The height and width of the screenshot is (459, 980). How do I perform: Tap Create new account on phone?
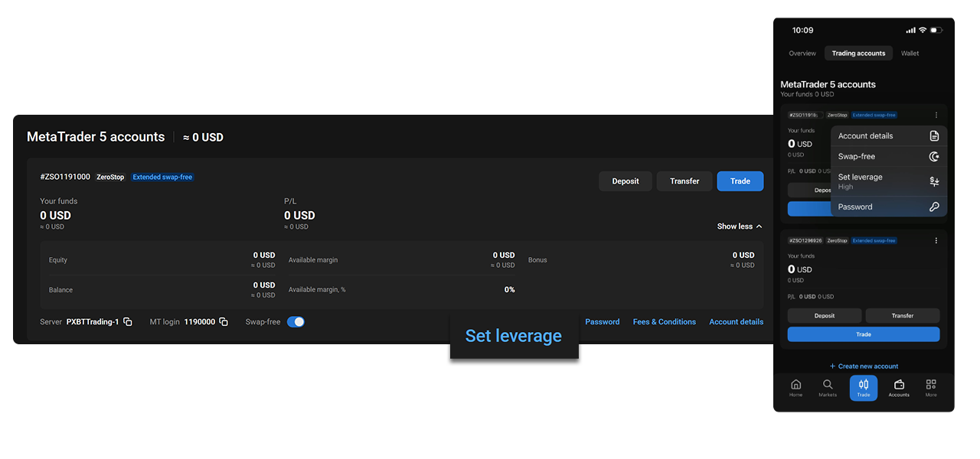point(864,366)
